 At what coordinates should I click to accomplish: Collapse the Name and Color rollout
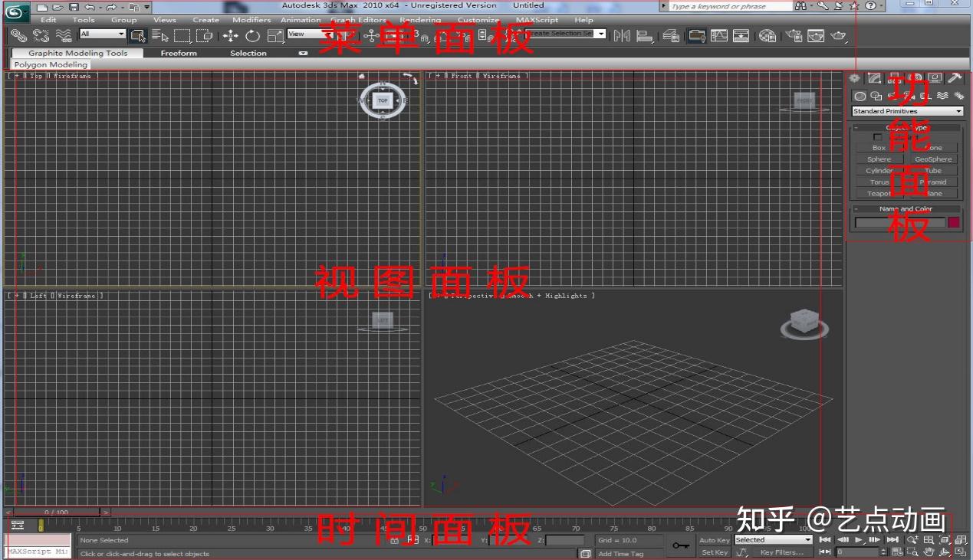pos(906,208)
